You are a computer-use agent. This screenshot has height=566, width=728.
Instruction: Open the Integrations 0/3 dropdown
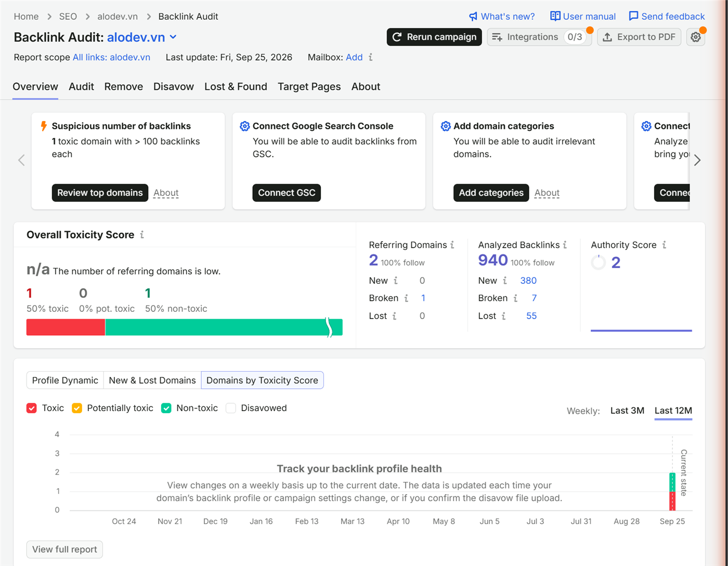539,37
